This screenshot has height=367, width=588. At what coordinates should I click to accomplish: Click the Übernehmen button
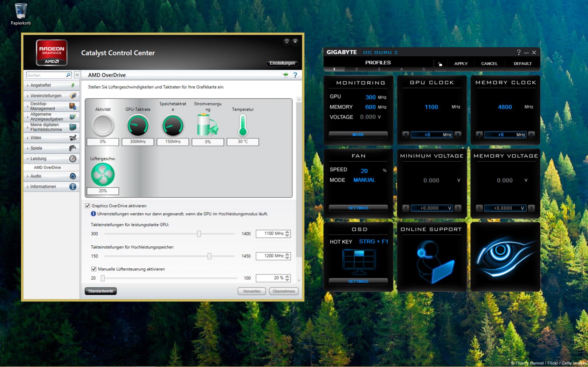click(x=284, y=291)
